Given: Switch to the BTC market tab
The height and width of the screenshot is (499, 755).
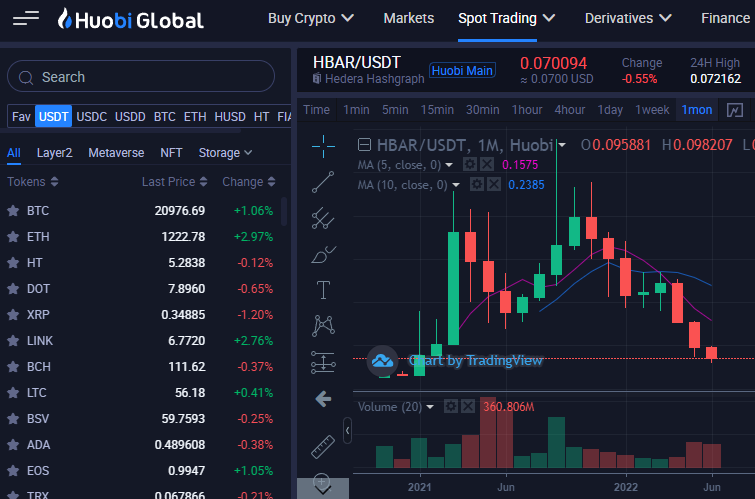Looking at the screenshot, I should click(165, 117).
